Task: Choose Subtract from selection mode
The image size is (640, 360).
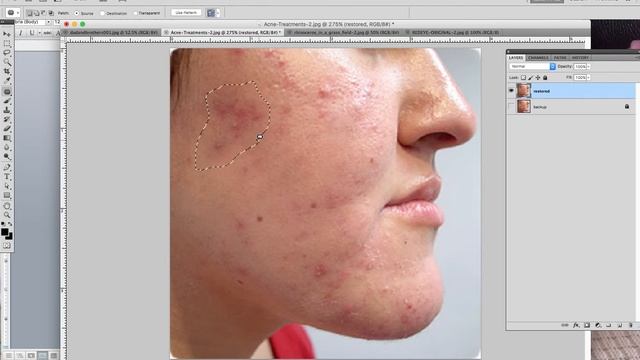Action: click(x=43, y=13)
